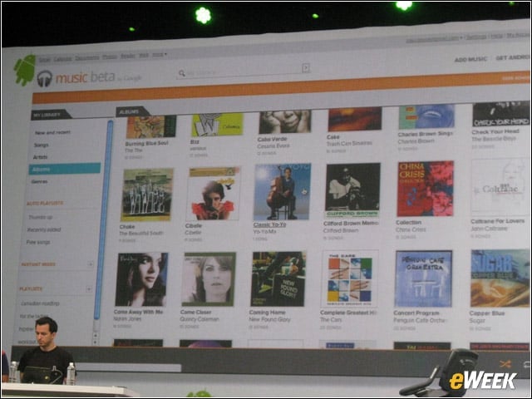
Task: Open the Come Closer album cover
Action: coord(209,279)
